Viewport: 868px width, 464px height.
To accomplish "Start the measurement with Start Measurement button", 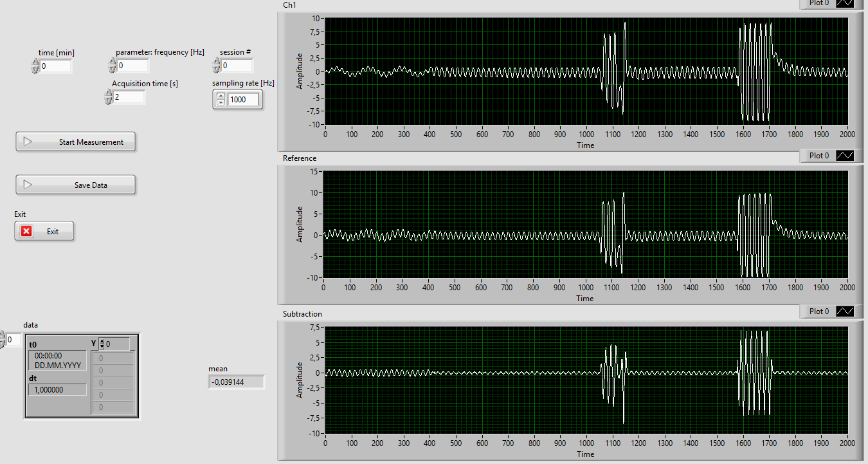I will [75, 142].
